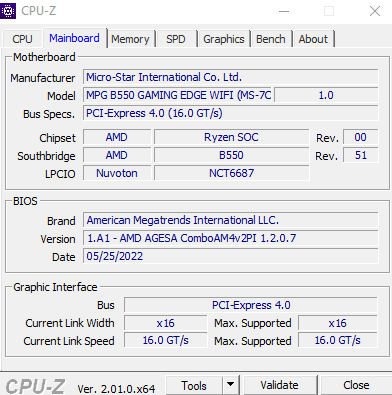Open the Tools button
392x395 pixels.
[194, 386]
